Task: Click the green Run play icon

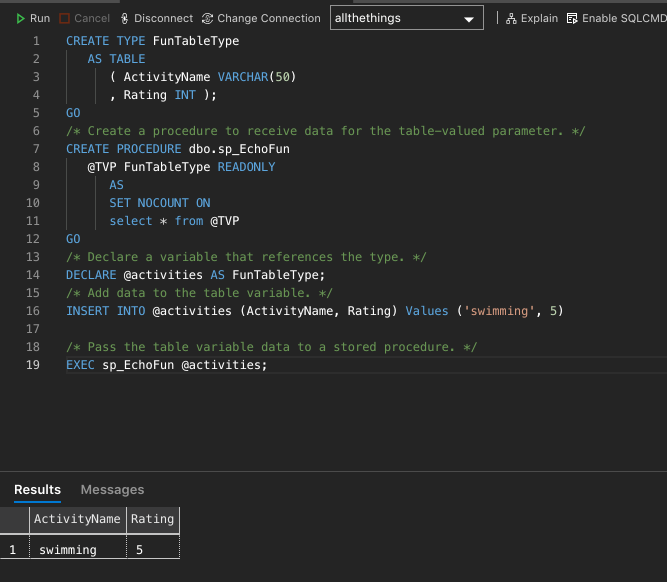Action: point(20,18)
